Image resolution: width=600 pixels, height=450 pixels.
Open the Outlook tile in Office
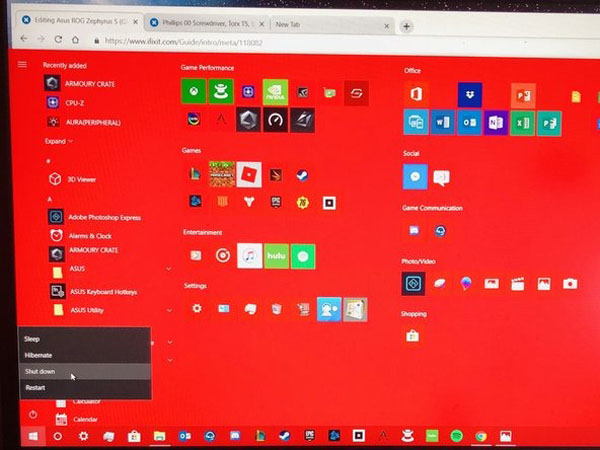point(470,123)
